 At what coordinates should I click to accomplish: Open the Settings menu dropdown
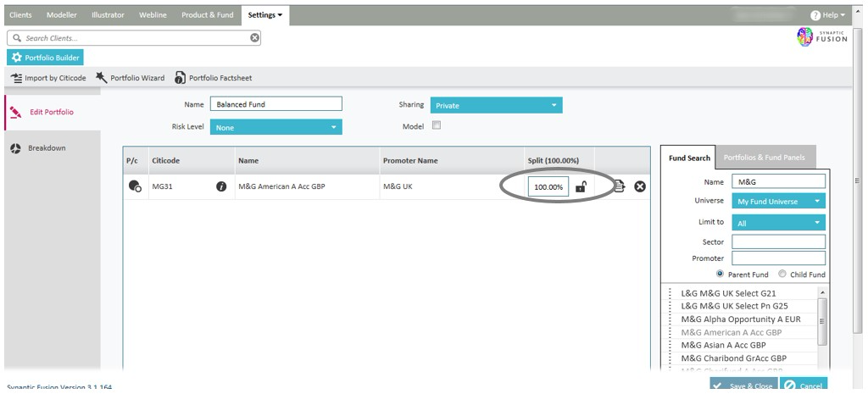click(x=265, y=15)
